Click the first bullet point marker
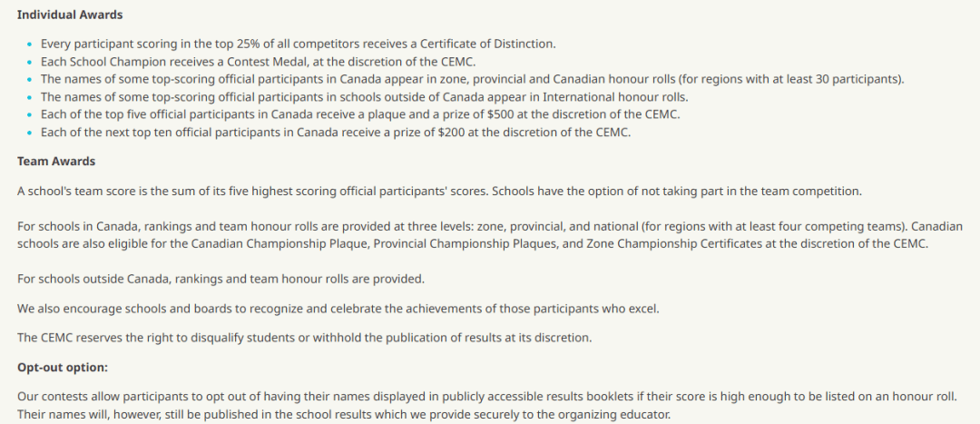The height and width of the screenshot is (424, 980). click(x=29, y=44)
